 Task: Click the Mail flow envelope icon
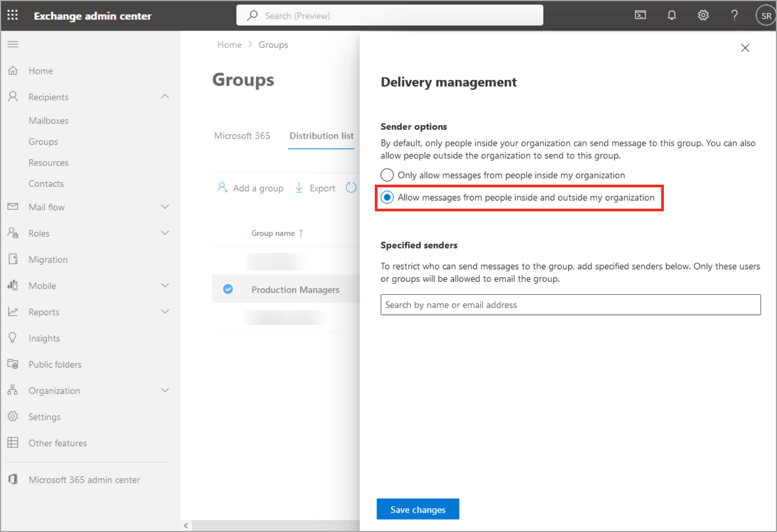(x=13, y=207)
